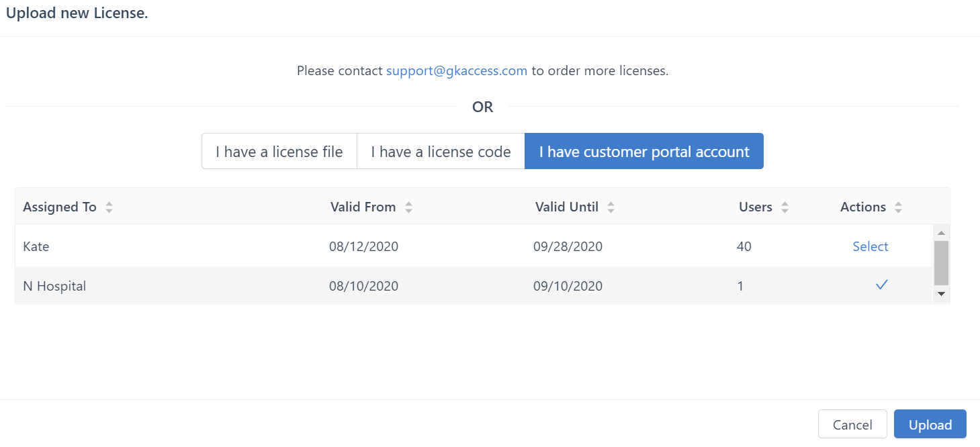Toggle sort arrows beside Valid Until
The height and width of the screenshot is (447, 980).
point(611,207)
